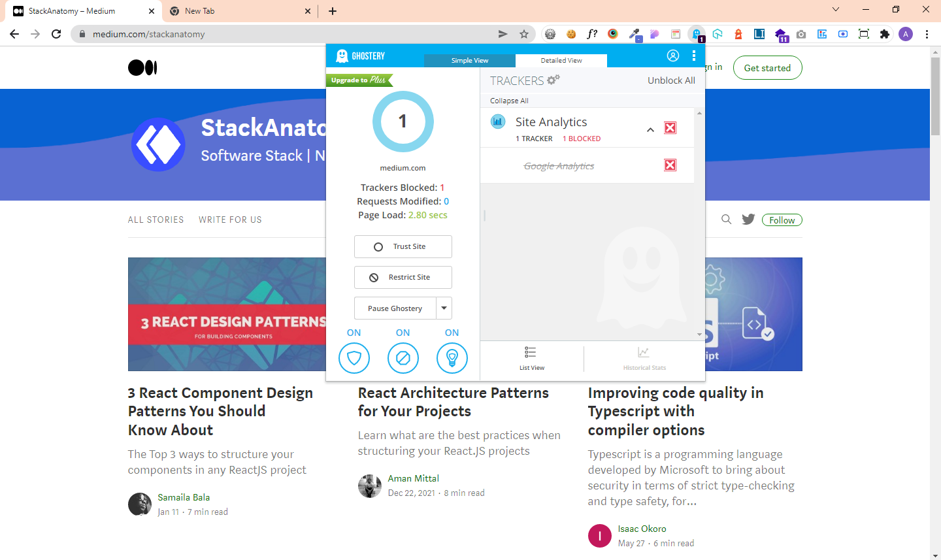Click the Trust Site button
Image resolution: width=941 pixels, height=560 pixels.
pyautogui.click(x=403, y=246)
